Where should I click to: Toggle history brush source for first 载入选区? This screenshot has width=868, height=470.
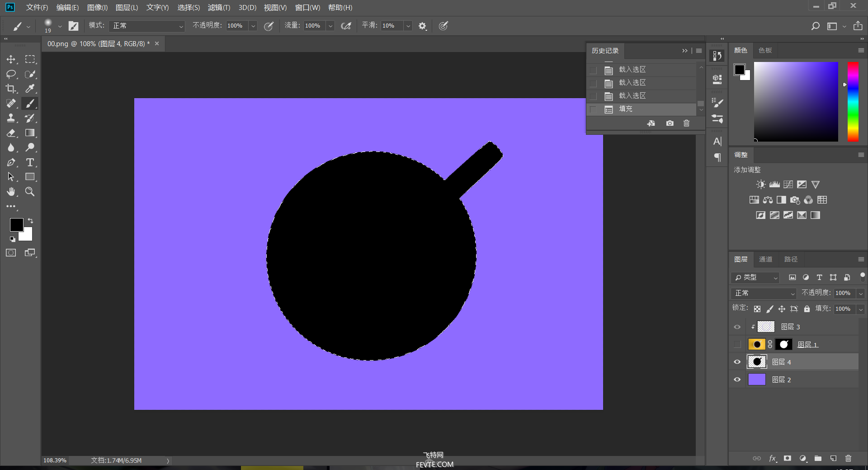click(x=593, y=70)
